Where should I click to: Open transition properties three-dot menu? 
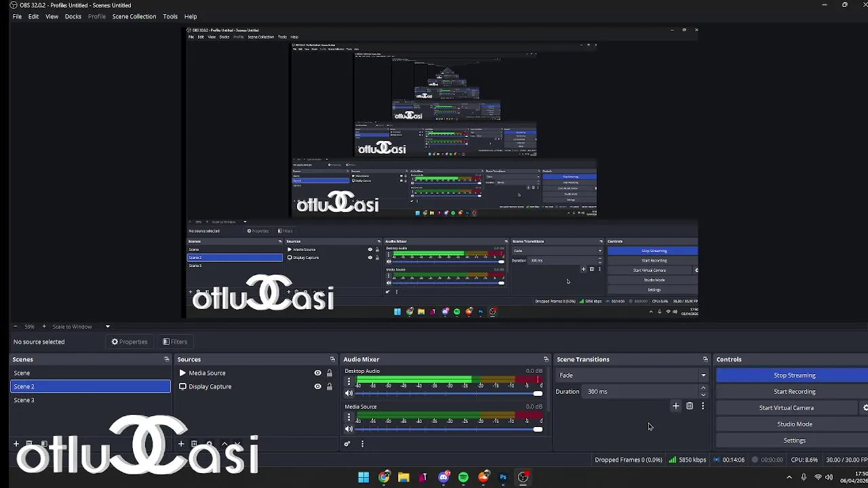tap(703, 406)
